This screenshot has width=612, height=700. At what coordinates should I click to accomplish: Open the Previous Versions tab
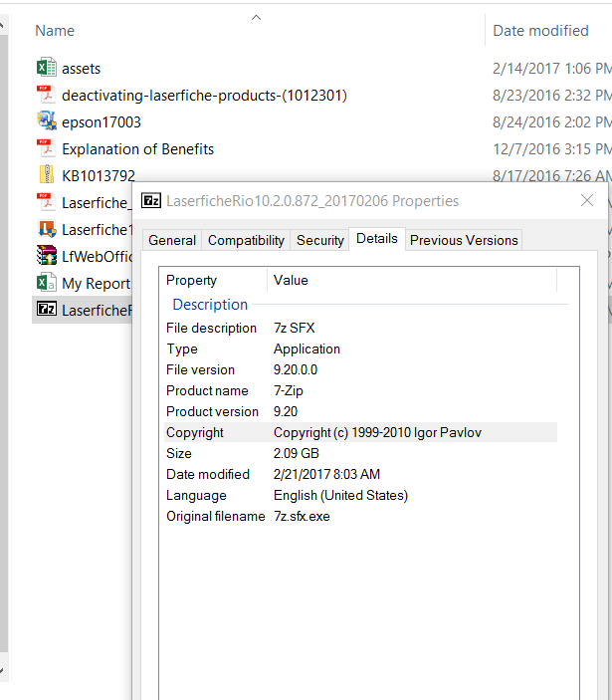(x=464, y=240)
